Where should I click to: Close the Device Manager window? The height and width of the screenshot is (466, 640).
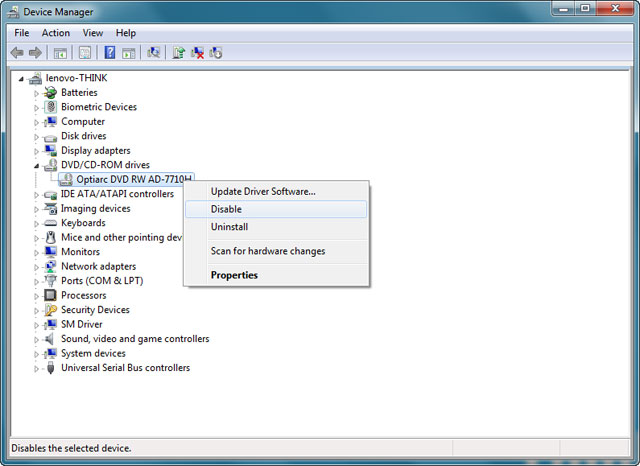(615, 8)
